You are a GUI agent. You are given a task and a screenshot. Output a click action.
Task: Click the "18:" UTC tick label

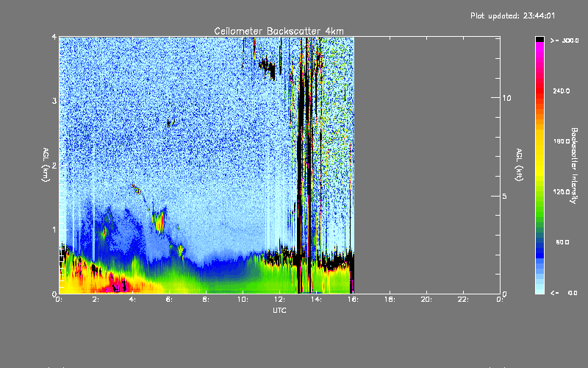tap(390, 300)
